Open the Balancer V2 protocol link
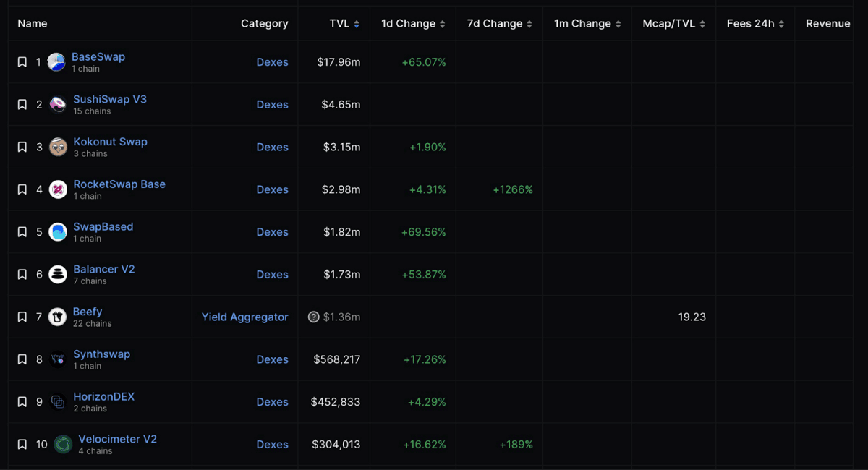This screenshot has height=470, width=868. point(104,269)
